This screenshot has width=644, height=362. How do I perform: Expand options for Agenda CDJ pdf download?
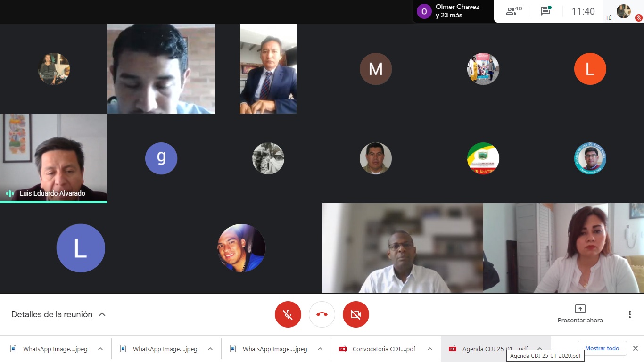[540, 349]
